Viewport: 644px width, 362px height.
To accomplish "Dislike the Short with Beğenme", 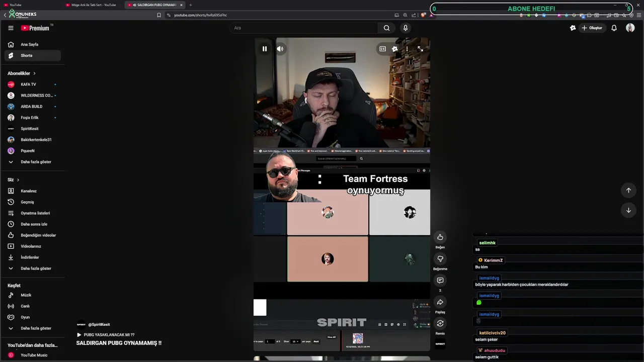I will (x=440, y=259).
